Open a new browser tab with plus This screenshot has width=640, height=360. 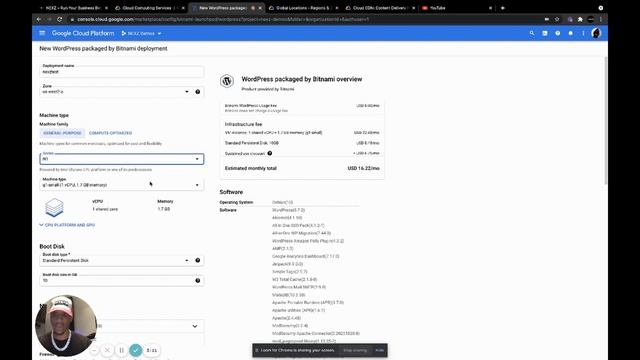click(x=502, y=8)
